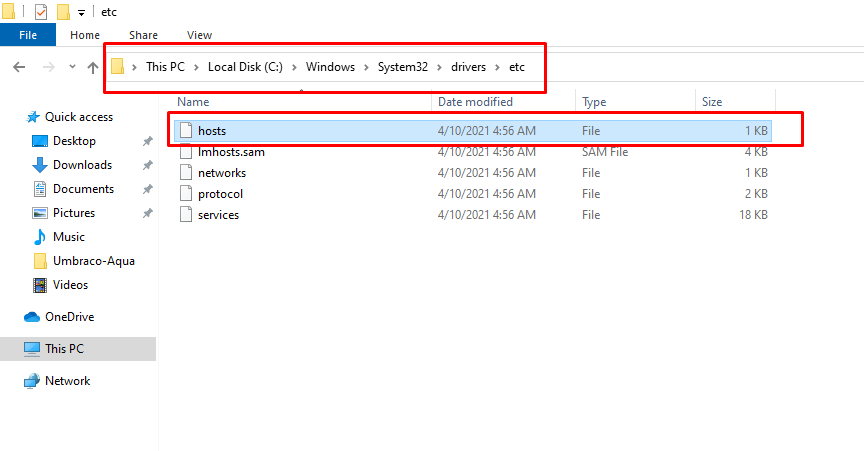Open the Share ribbon tab

point(143,35)
